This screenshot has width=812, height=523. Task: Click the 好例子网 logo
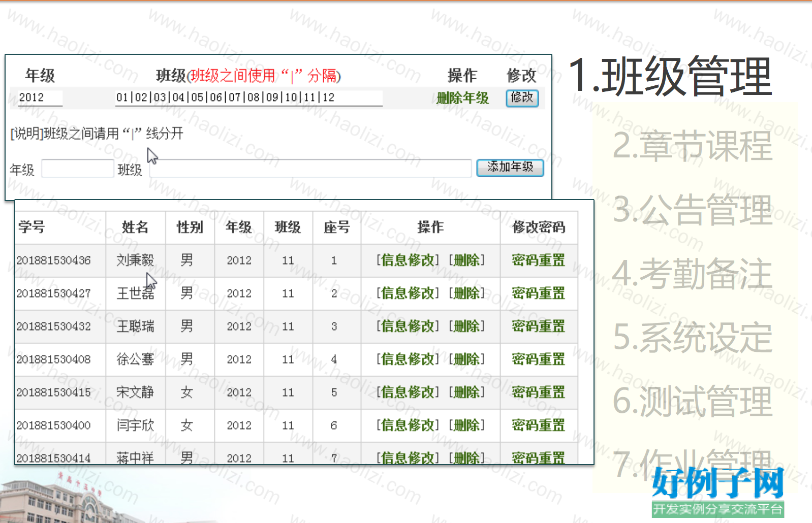coord(718,492)
